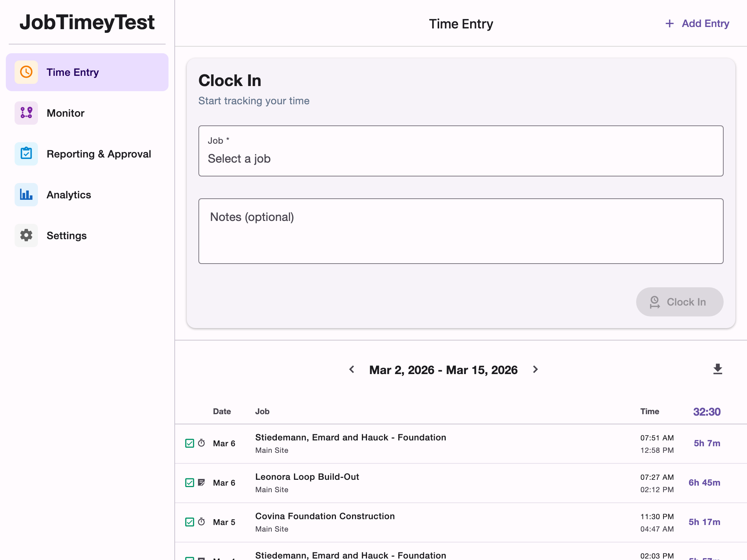Click the Settings gear icon

26,236
